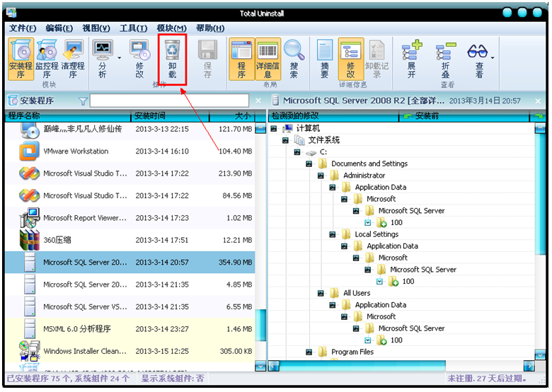Screen dimensions: 552x392
Task: Click the 修改 disc toolbar icon
Action: pos(139,59)
